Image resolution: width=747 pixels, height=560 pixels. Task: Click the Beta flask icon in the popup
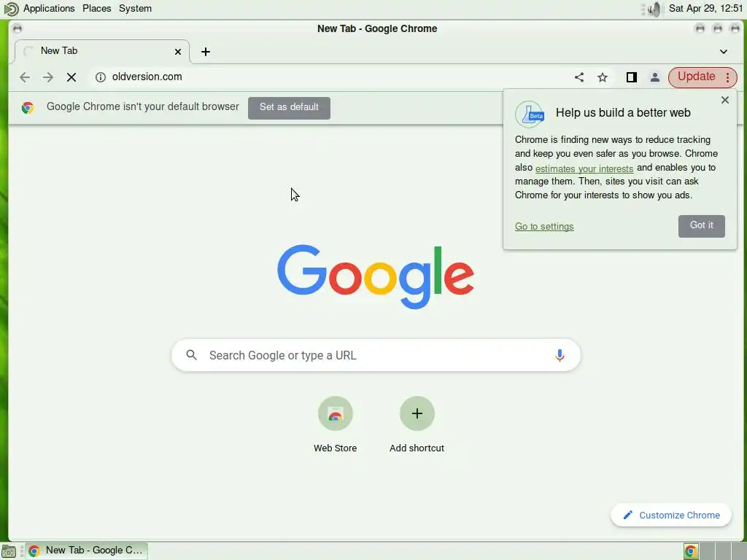(530, 114)
